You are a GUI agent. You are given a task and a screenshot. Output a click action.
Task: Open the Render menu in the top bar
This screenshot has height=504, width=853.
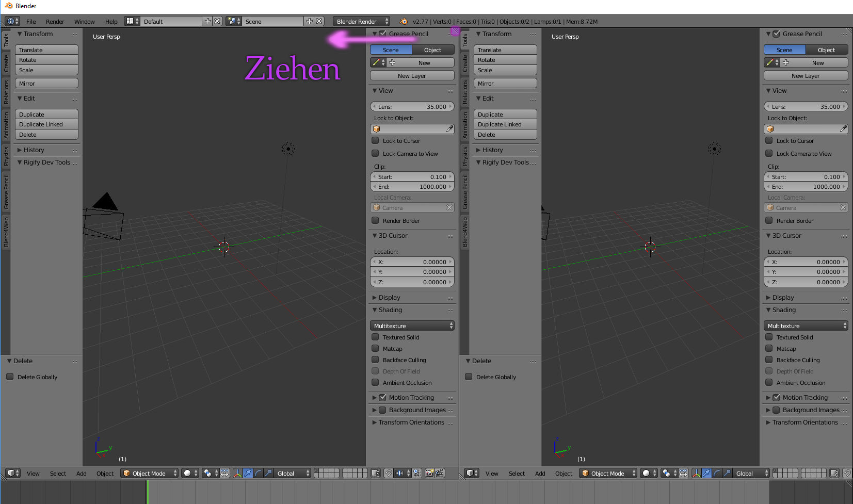pos(55,21)
